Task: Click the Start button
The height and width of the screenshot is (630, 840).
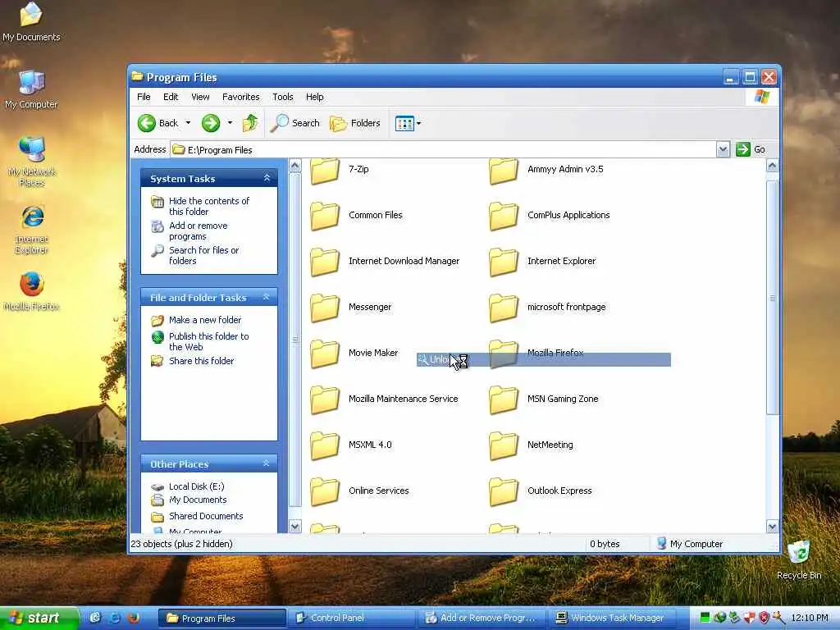Action: 39,618
